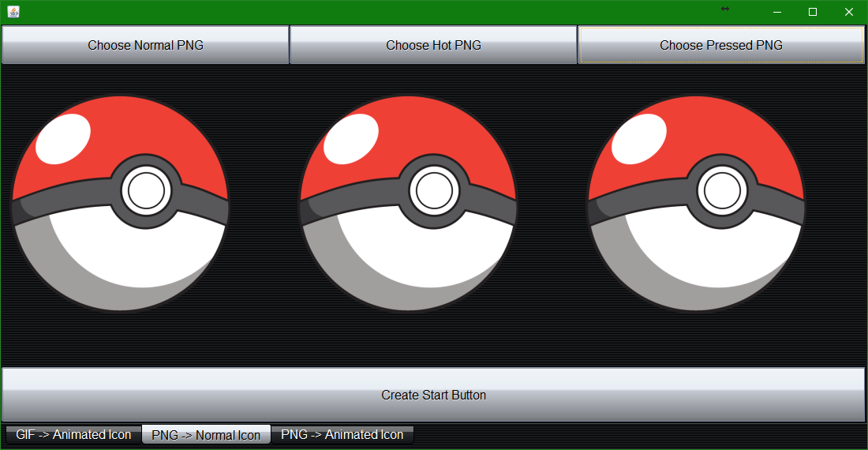Click the Pokeball preview under Choose Pressed PNG

[696, 203]
